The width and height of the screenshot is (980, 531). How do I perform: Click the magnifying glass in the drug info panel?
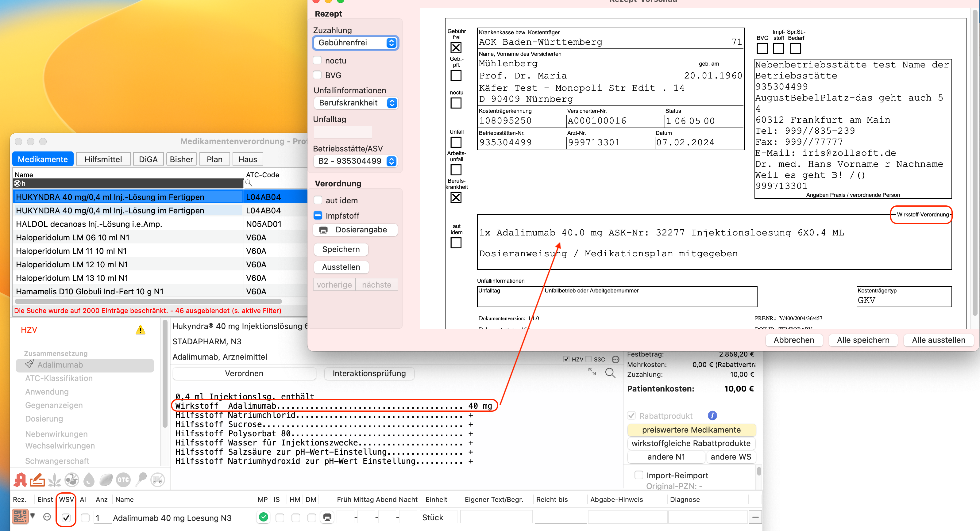click(610, 373)
